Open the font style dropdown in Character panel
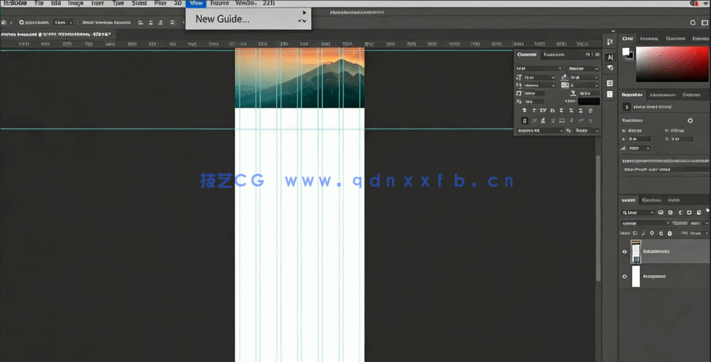The width and height of the screenshot is (711, 362). pyautogui.click(x=584, y=68)
